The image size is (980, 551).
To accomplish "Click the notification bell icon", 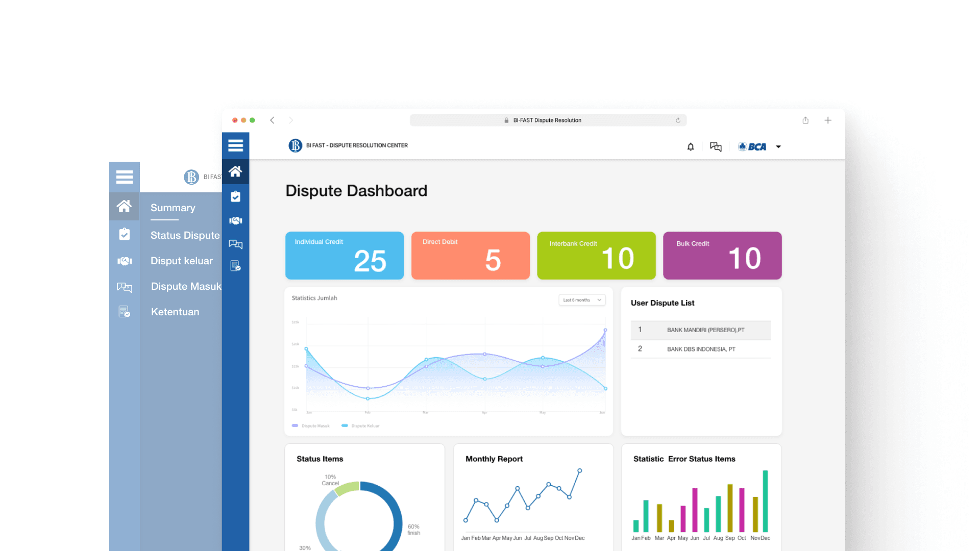I will 691,147.
